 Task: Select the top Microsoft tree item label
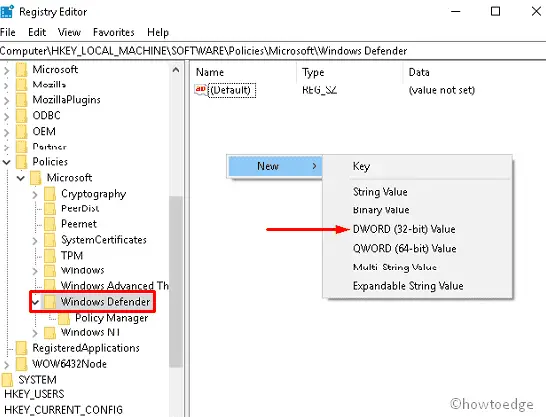click(x=55, y=69)
